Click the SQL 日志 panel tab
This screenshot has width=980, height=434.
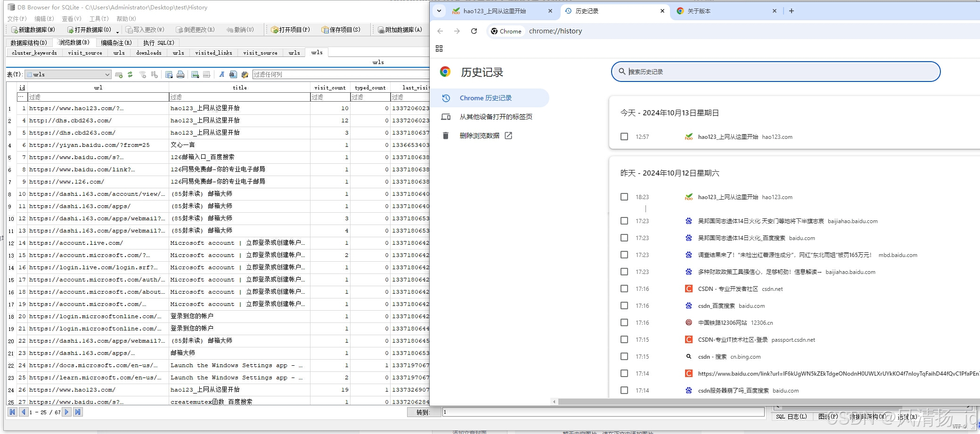point(792,417)
